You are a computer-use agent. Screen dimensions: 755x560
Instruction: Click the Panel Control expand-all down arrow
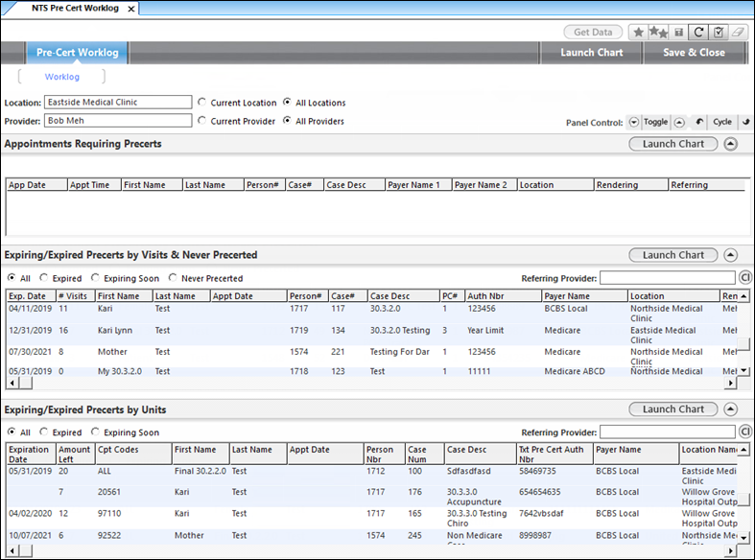tap(634, 122)
